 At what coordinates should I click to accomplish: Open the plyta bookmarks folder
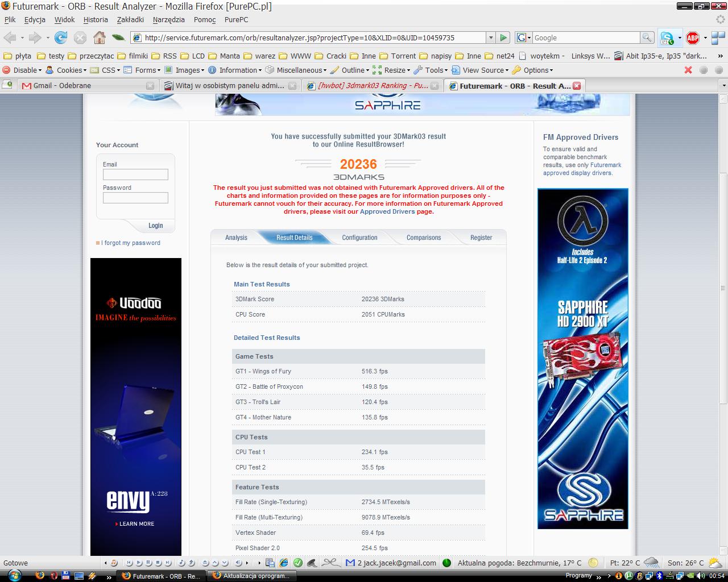click(18, 56)
